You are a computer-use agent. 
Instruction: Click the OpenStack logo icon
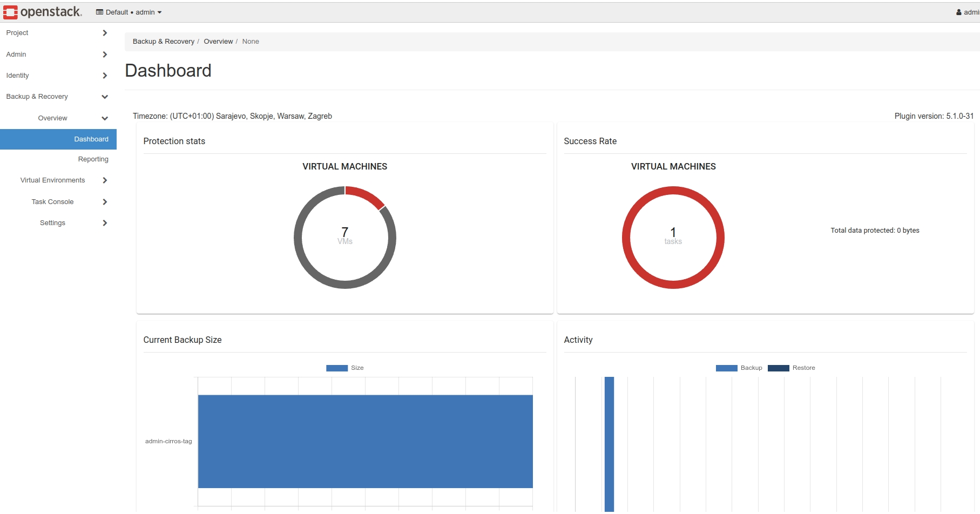coord(10,12)
